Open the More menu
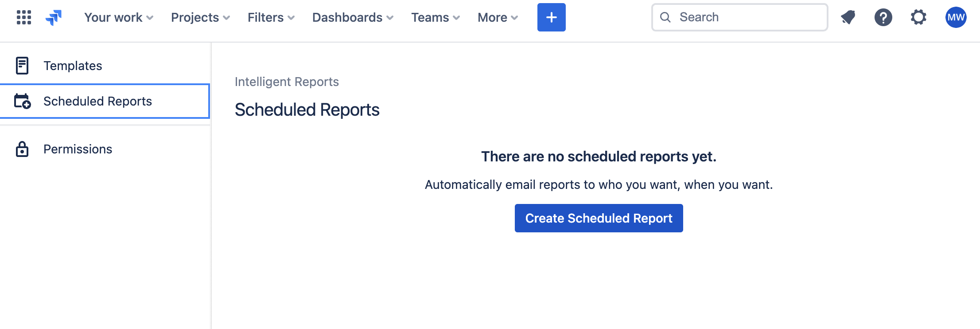This screenshot has height=329, width=980. (497, 17)
